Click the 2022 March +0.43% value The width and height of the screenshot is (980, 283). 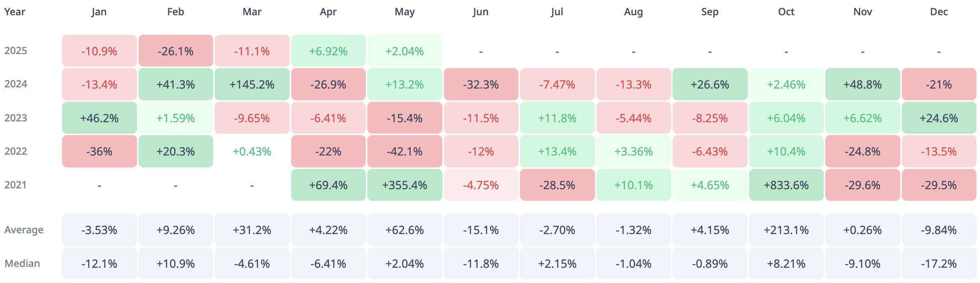tap(252, 152)
